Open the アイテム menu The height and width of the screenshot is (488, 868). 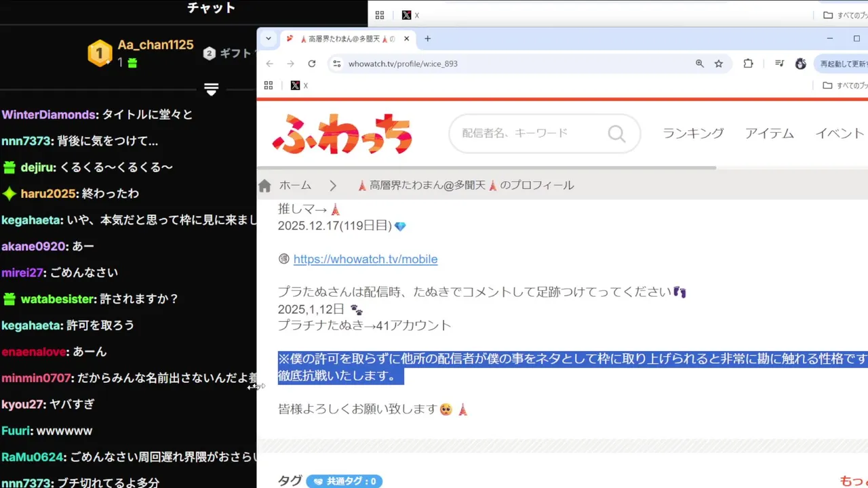pos(769,134)
